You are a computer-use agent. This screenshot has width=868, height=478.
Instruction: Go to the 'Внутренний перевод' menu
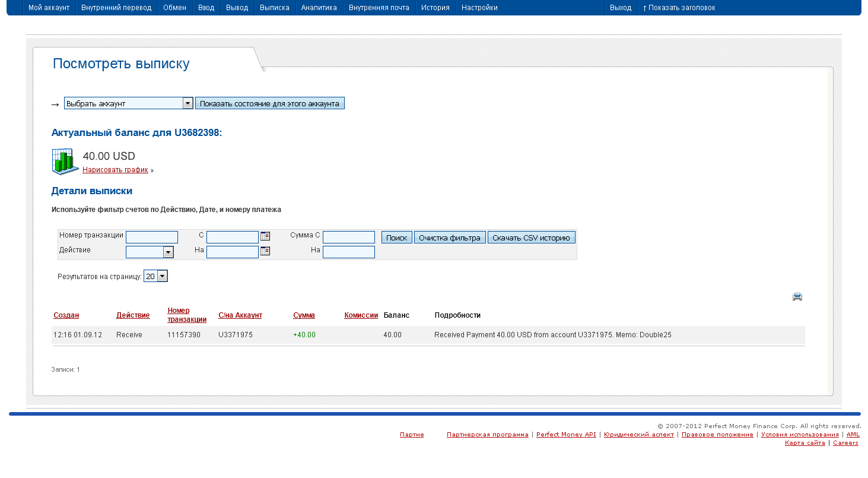point(116,8)
